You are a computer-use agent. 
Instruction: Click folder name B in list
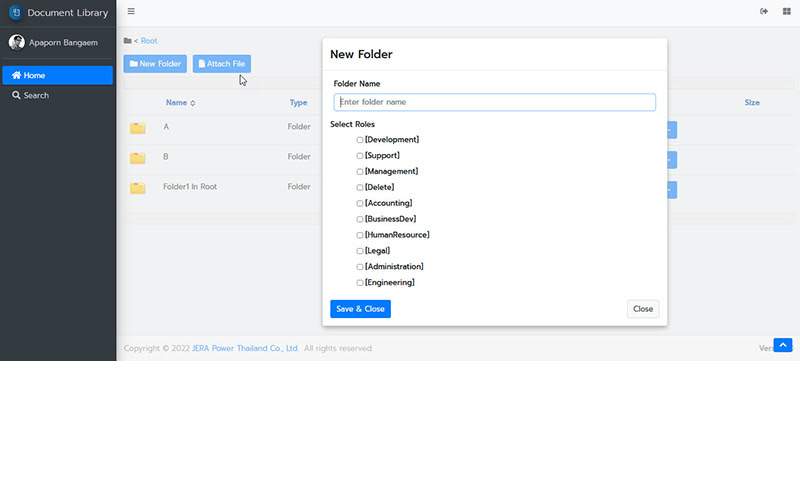pyautogui.click(x=165, y=157)
